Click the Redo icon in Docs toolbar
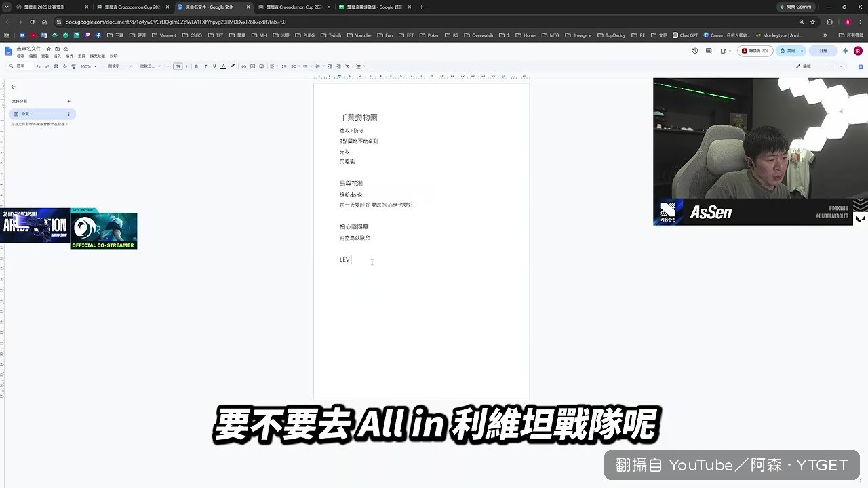Image resolution: width=868 pixels, height=488 pixels. click(x=47, y=66)
